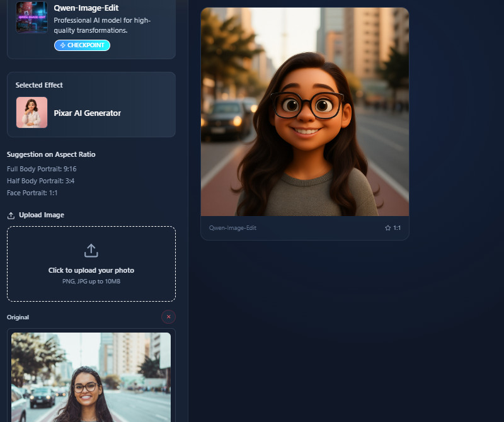Image resolution: width=504 pixels, height=422 pixels.
Task: Click the Qwen-Image-Edit caption below result image
Action: point(232,228)
